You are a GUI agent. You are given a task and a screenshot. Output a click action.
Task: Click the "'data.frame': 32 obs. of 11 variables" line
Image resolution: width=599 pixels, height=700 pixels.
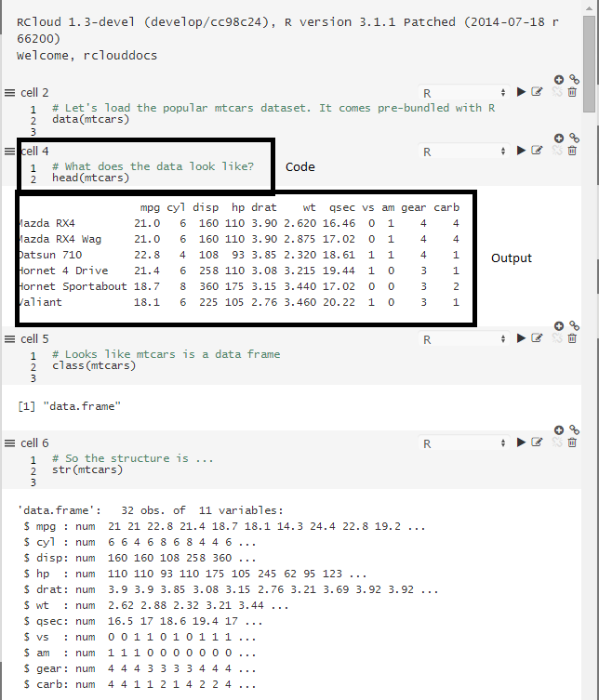pyautogui.click(x=151, y=510)
